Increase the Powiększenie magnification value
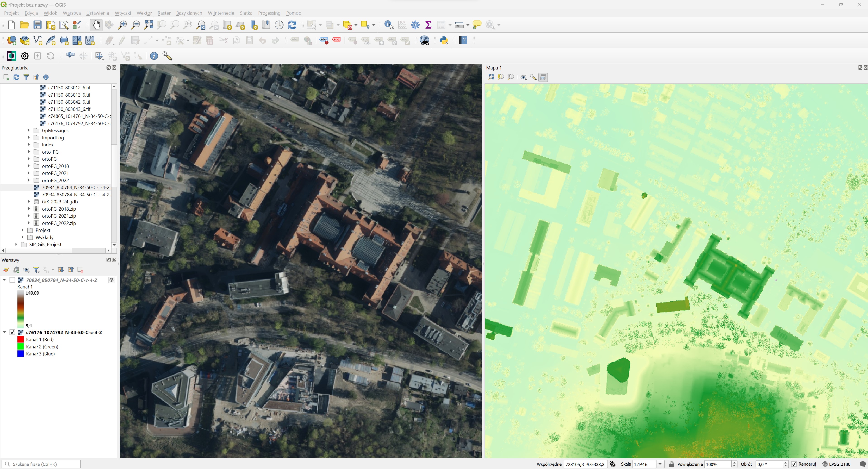Image resolution: width=868 pixels, height=469 pixels. [735, 462]
